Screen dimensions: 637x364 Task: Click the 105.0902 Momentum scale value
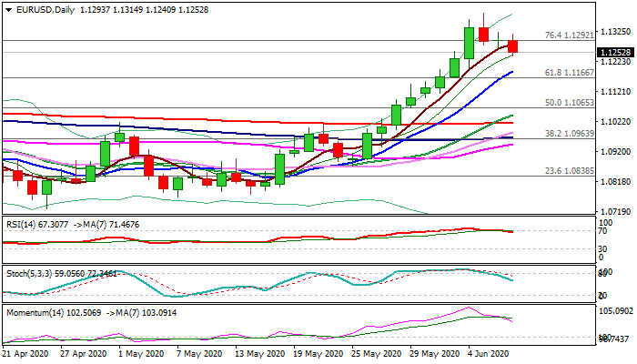(617, 310)
